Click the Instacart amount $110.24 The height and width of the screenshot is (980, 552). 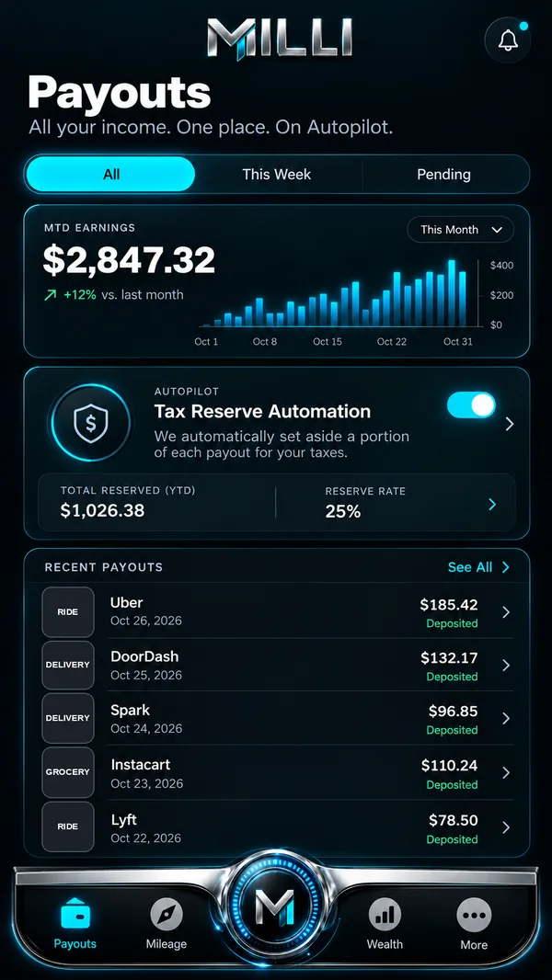(450, 765)
